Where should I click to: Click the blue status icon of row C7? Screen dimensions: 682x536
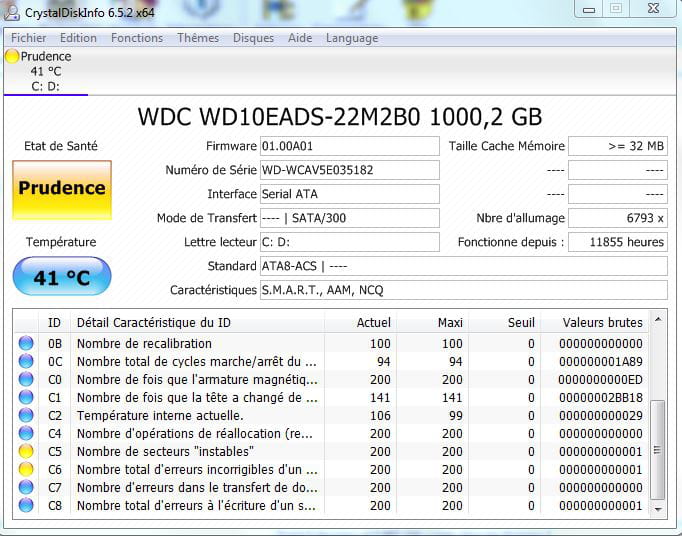26,487
